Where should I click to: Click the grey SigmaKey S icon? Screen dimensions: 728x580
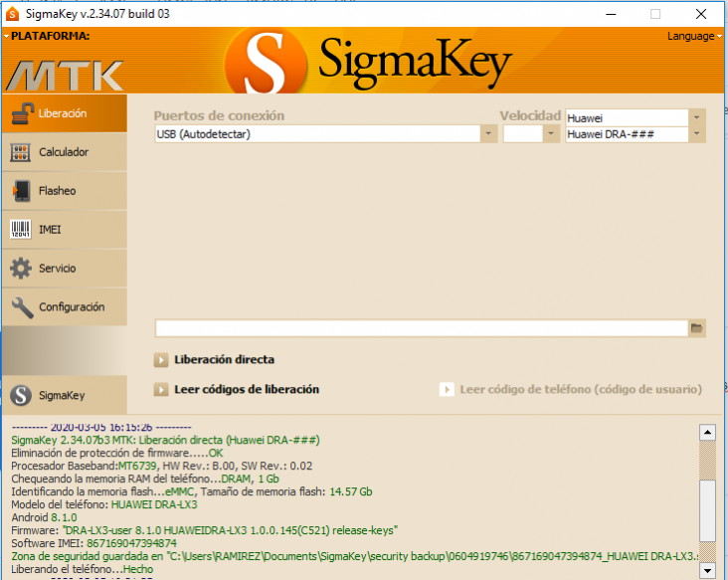pyautogui.click(x=21, y=396)
